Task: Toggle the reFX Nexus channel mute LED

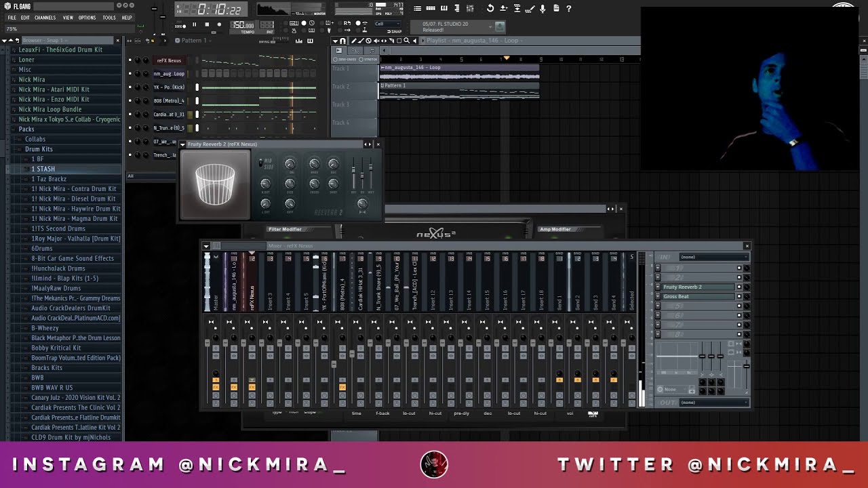Action: [130, 60]
